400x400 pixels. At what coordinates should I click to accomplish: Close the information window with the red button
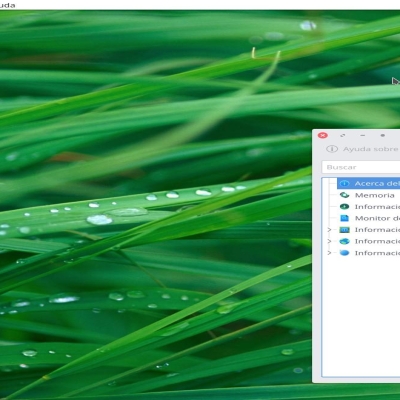pyautogui.click(x=323, y=135)
